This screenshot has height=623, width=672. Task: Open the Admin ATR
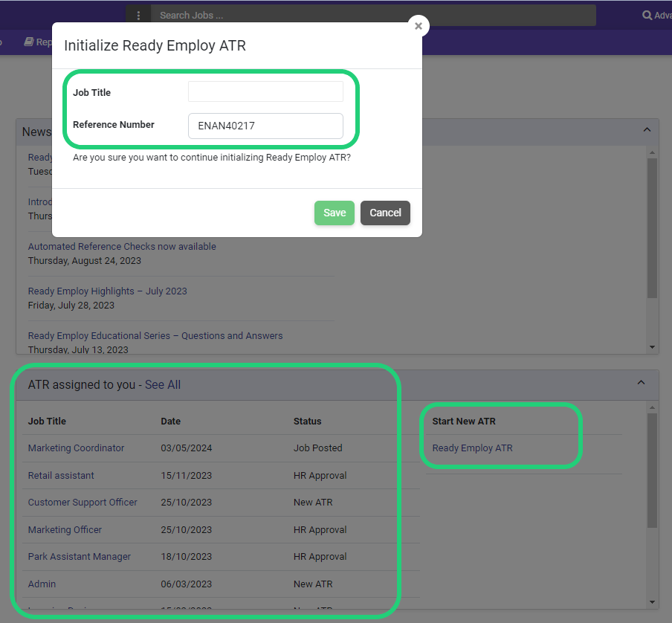click(x=42, y=584)
